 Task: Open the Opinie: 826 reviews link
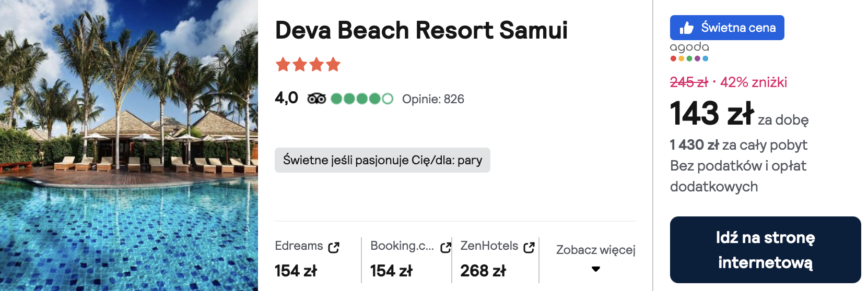pyautogui.click(x=433, y=99)
